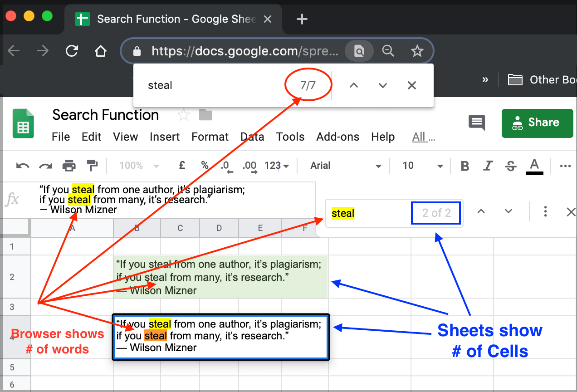Viewport: 577px width, 392px height.
Task: Click the green Google Sheets home icon
Action: click(x=23, y=122)
